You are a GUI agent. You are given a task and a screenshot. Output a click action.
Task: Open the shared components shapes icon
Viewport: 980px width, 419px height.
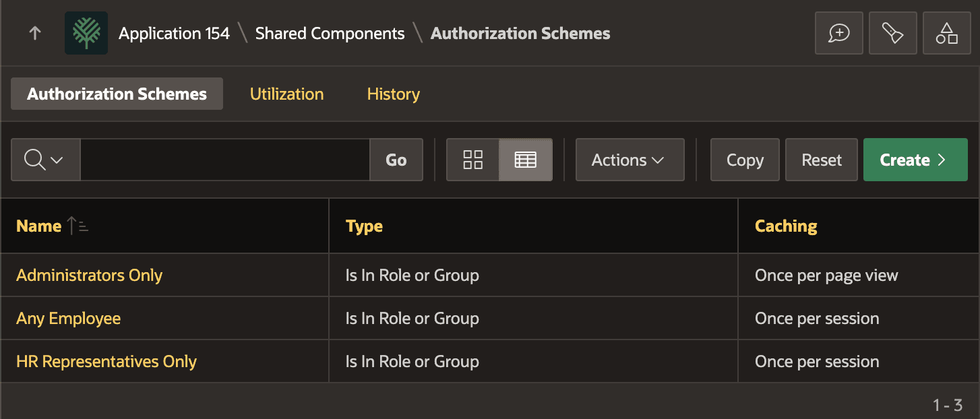(947, 33)
